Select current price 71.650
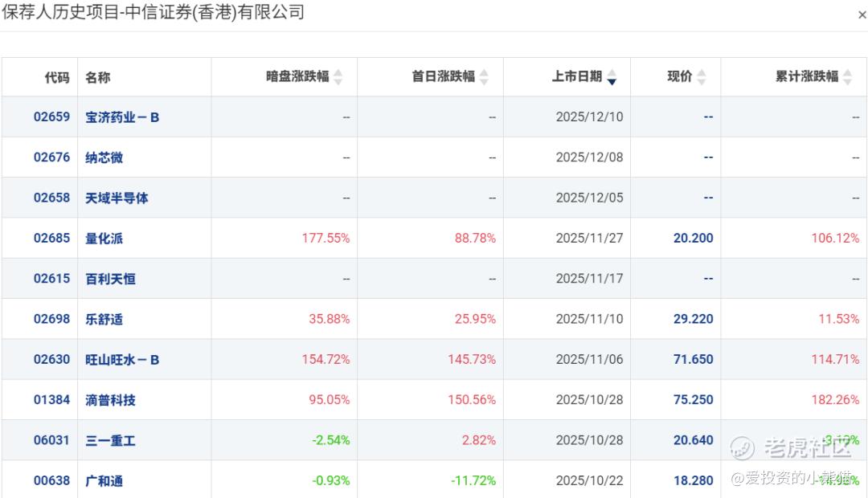This screenshot has width=868, height=498. pos(693,359)
